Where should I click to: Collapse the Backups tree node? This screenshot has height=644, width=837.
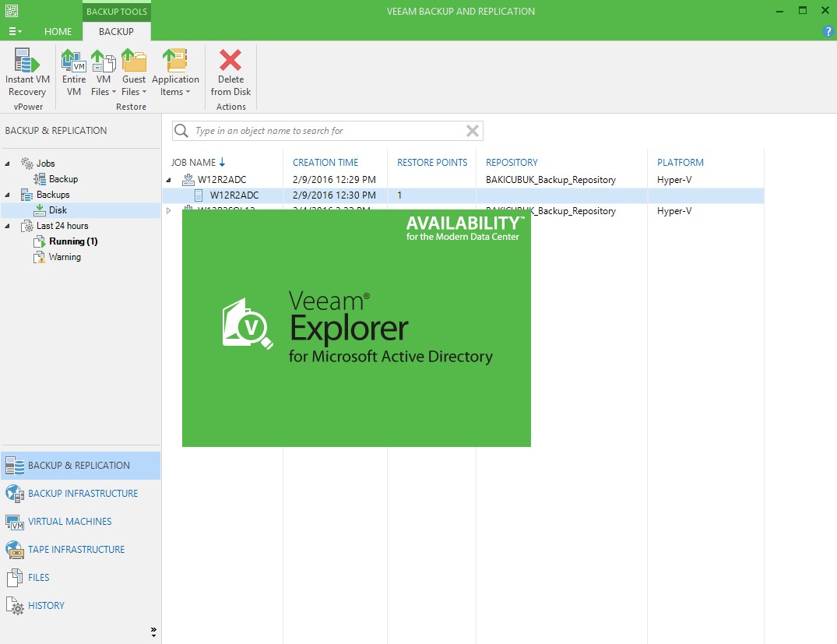(7, 195)
